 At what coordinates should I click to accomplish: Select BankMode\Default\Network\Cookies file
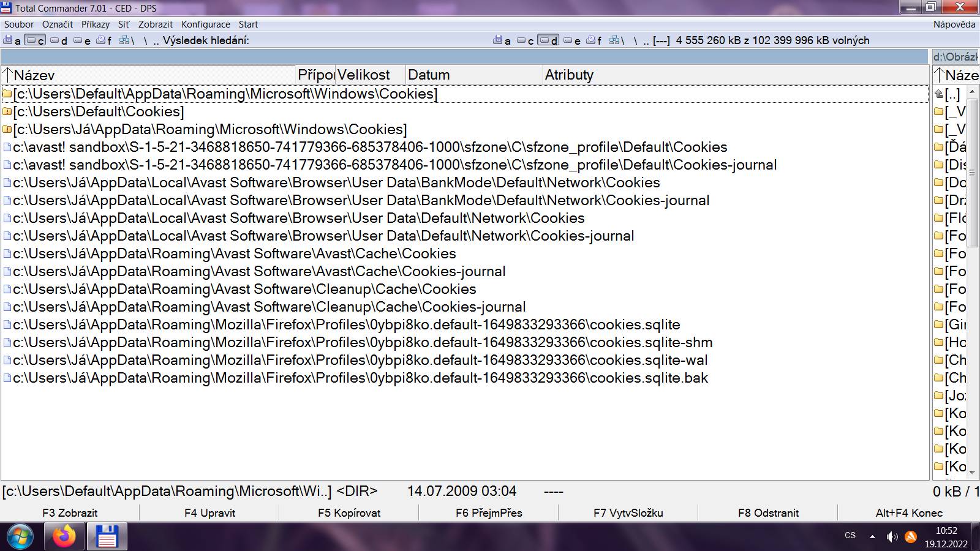(465, 182)
